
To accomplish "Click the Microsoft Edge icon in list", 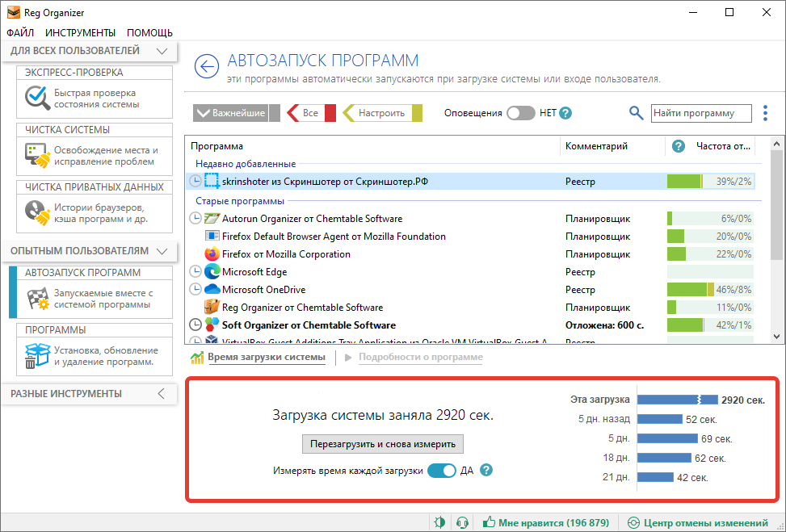I will tap(212, 272).
